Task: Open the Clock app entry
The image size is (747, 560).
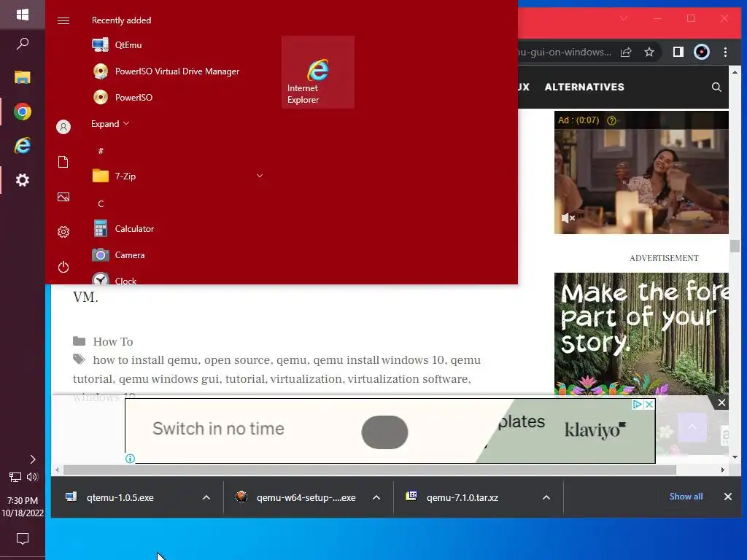Action: 177,279
